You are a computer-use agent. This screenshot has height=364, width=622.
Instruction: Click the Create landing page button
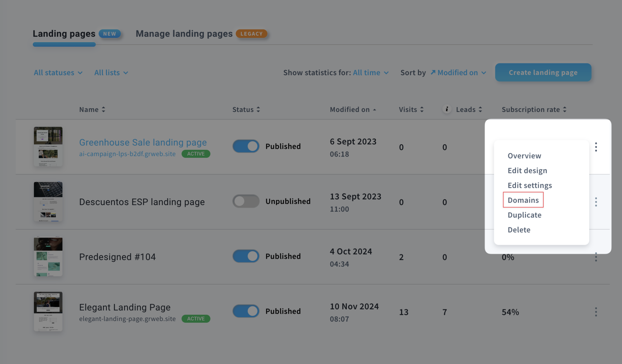543,72
